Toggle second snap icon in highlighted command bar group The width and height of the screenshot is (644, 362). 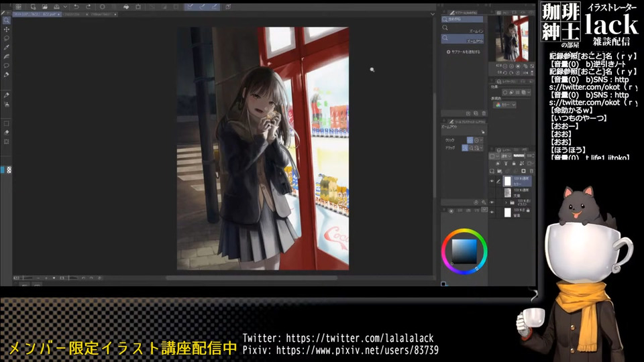click(203, 7)
